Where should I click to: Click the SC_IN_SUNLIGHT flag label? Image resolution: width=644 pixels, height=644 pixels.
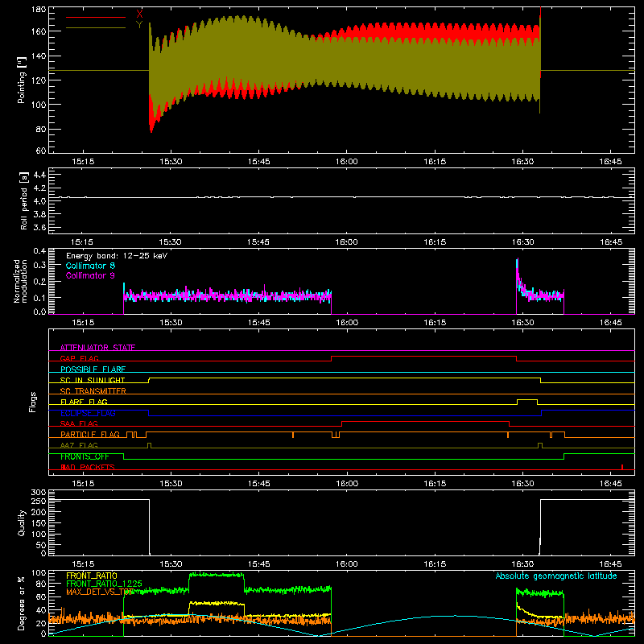[93, 380]
